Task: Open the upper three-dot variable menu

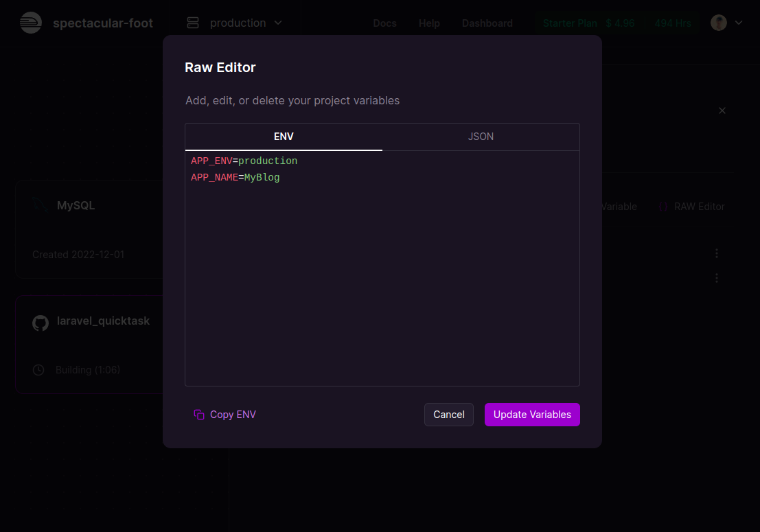Action: click(716, 253)
